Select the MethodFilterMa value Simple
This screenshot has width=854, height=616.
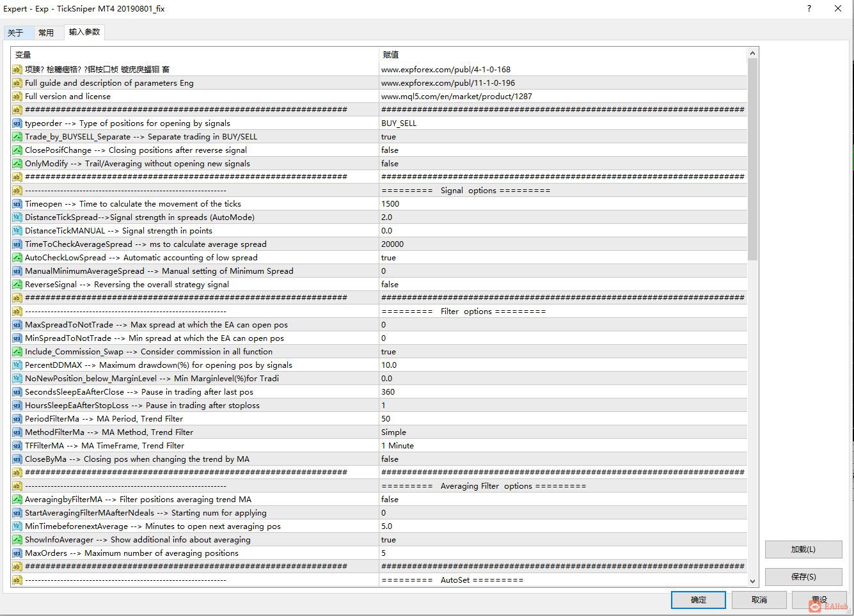[394, 432]
